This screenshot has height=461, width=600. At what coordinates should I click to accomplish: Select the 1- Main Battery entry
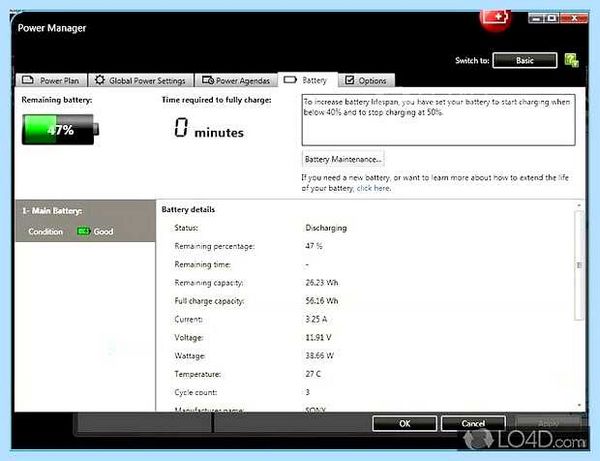[x=85, y=221]
